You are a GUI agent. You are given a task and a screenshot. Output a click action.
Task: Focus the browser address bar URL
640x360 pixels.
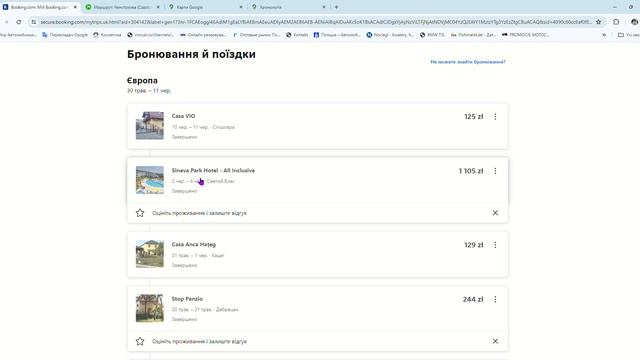tap(316, 22)
